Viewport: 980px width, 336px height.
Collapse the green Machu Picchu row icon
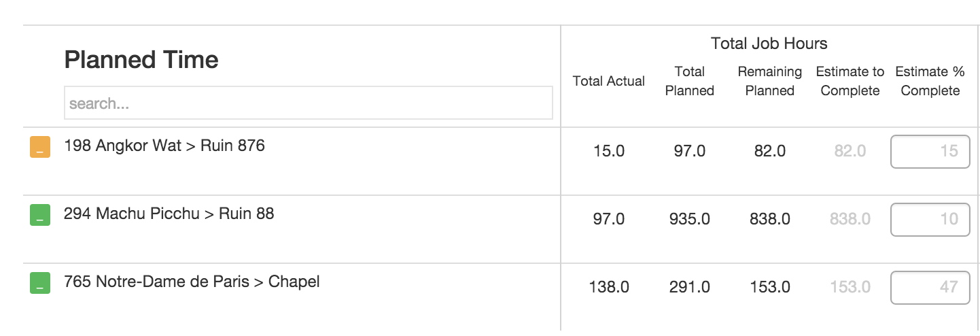pos(40,216)
